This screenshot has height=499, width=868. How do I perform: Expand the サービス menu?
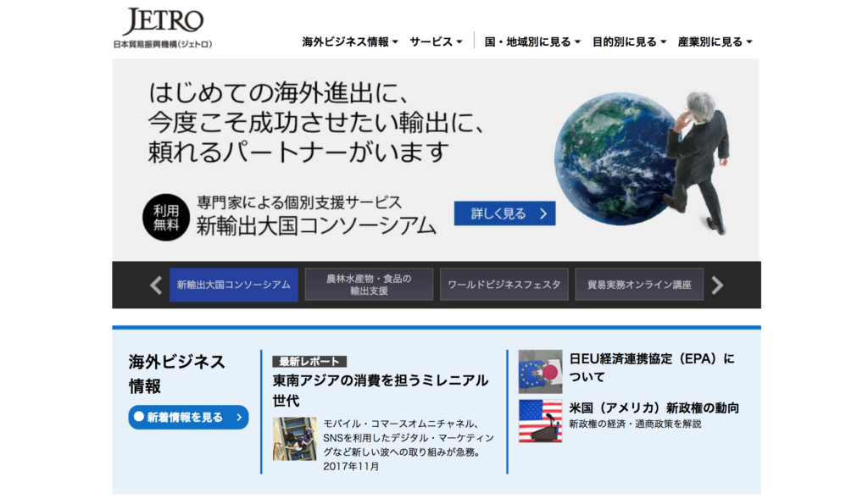click(436, 42)
